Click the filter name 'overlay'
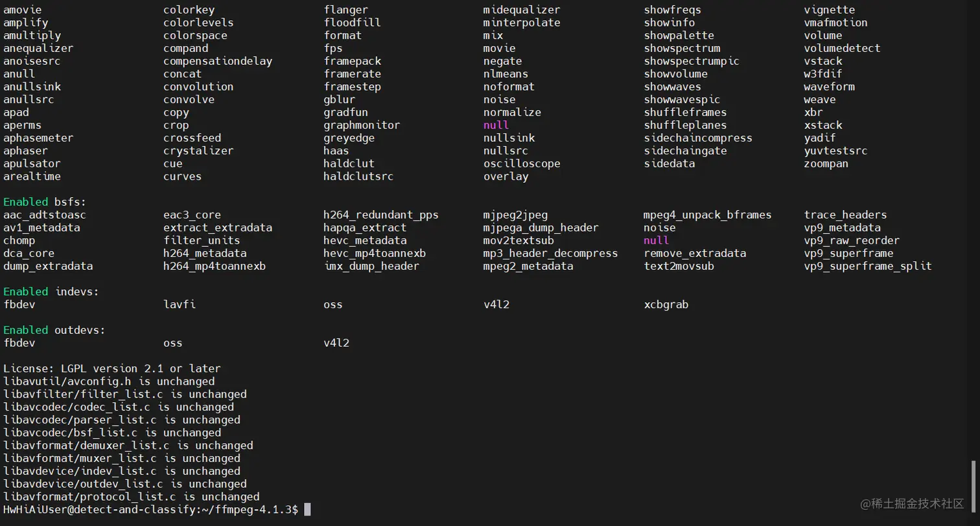980x526 pixels. click(506, 176)
